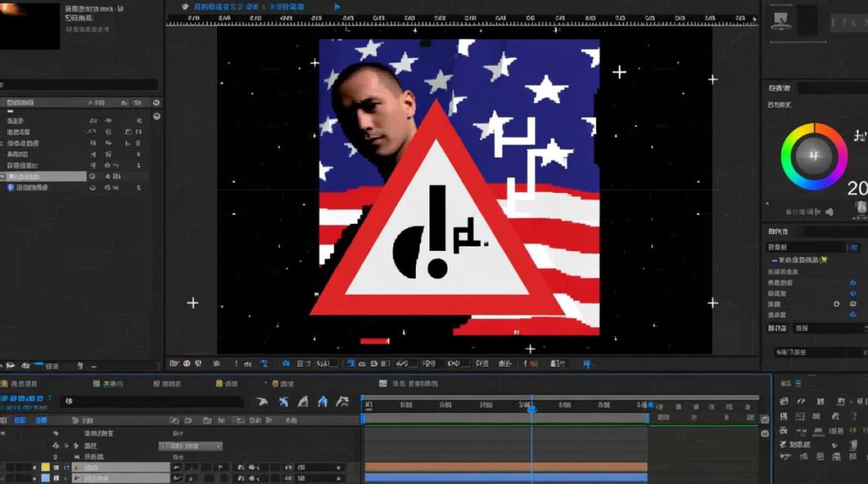Screen dimensions: 868x484
Task: Toggle the circle icon beside the highlighted left panel row
Action: pyautogui.click(x=92, y=176)
